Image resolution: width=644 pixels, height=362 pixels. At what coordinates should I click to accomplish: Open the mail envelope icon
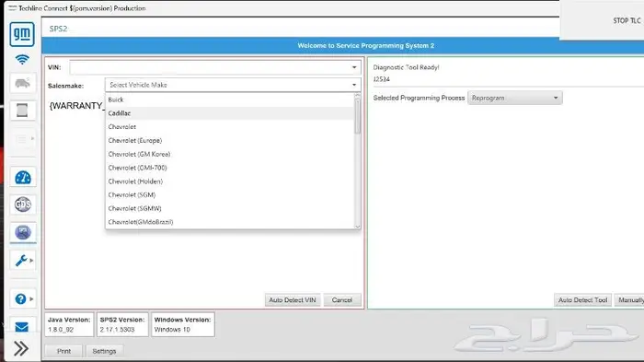coord(22,327)
